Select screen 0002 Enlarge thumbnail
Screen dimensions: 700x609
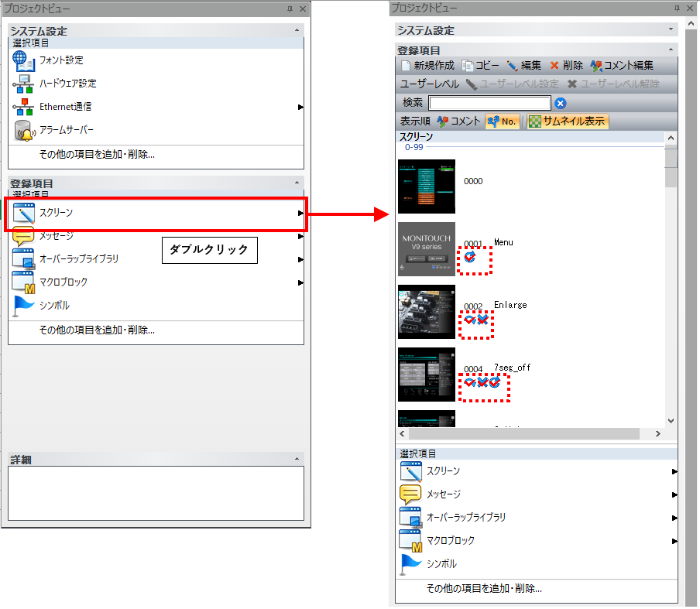(x=427, y=312)
